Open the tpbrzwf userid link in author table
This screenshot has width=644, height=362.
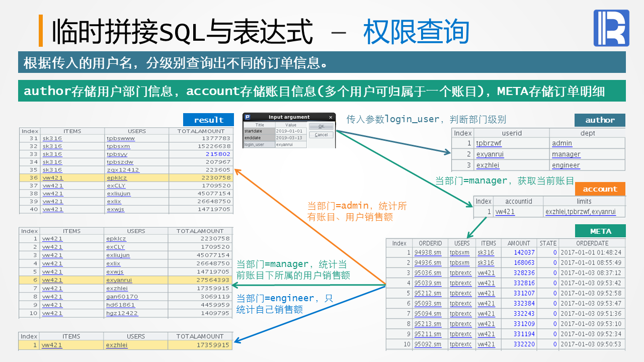click(x=489, y=143)
